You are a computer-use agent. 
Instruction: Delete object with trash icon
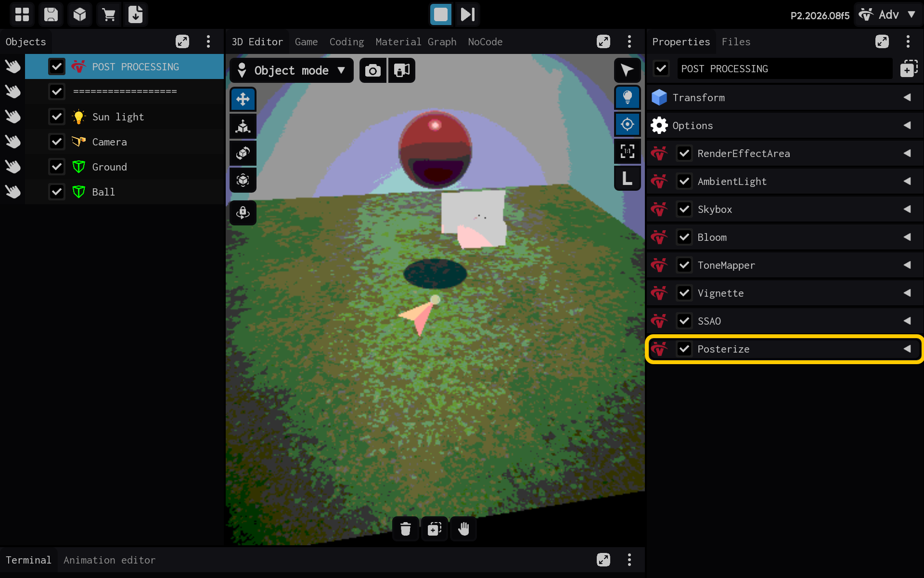[406, 529]
